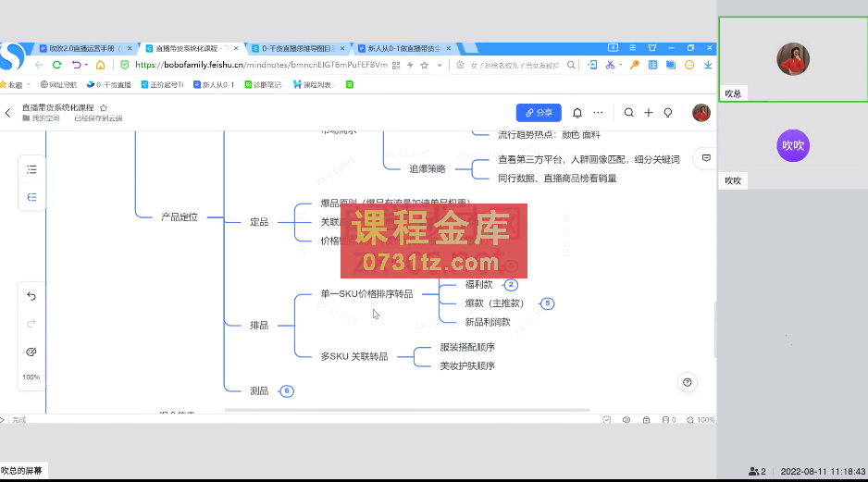Open the theme palette icon
868x482 pixels.
31,352
